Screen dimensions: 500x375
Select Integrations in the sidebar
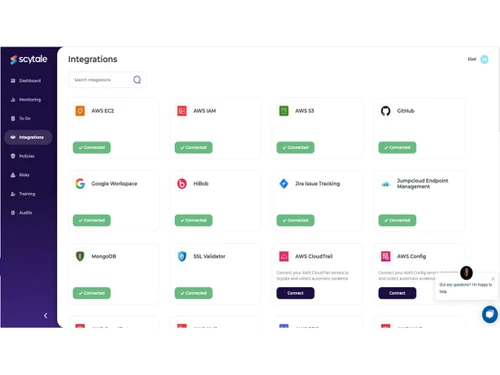coord(28,137)
